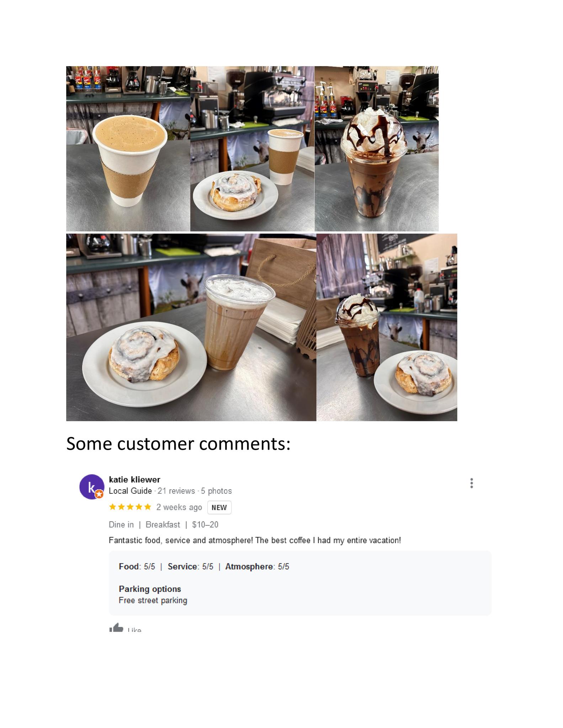
Task: Open the cinnamon roll with hot coffee photo
Action: pos(252,149)
